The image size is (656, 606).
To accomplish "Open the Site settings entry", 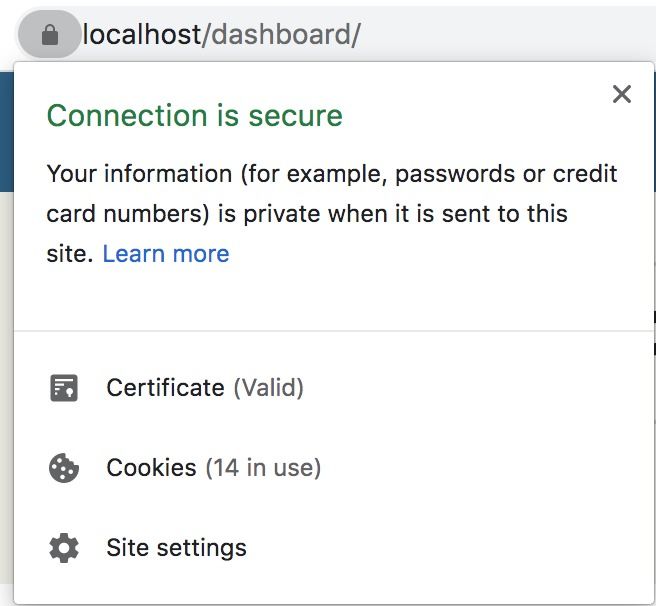I will 334,548.
